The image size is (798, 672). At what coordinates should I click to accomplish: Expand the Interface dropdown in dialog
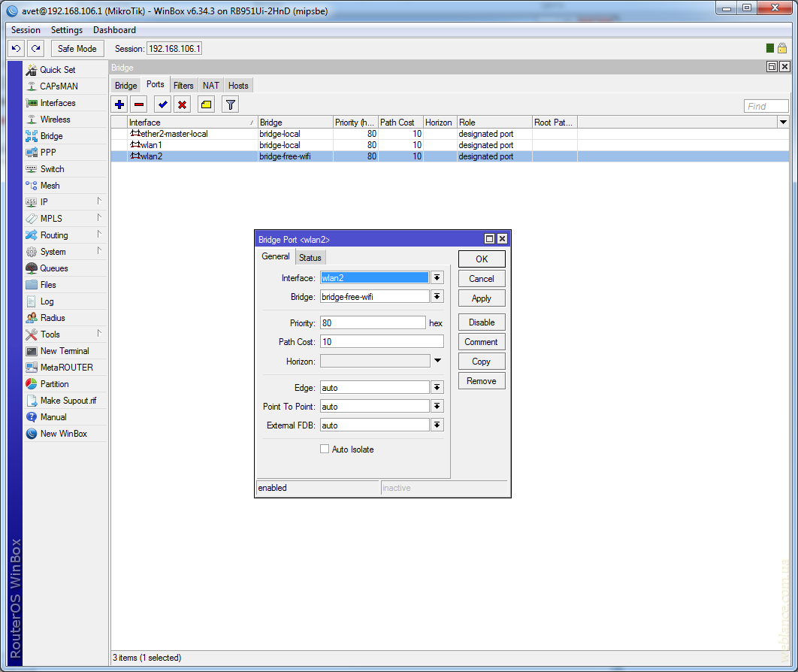coord(437,277)
